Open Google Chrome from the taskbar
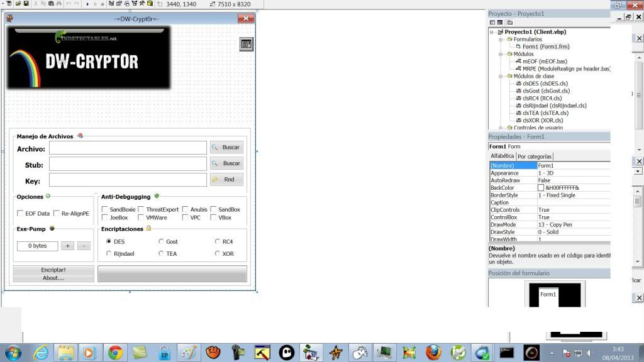The width and height of the screenshot is (644, 362). click(x=115, y=353)
